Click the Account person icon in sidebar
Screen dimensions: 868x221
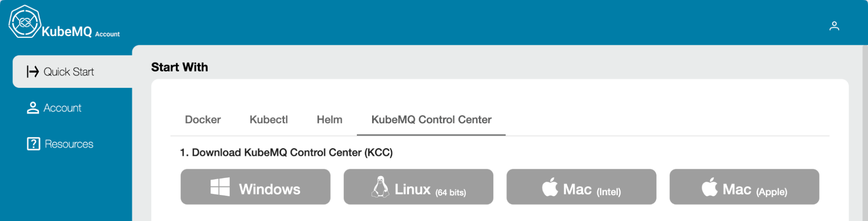point(33,108)
